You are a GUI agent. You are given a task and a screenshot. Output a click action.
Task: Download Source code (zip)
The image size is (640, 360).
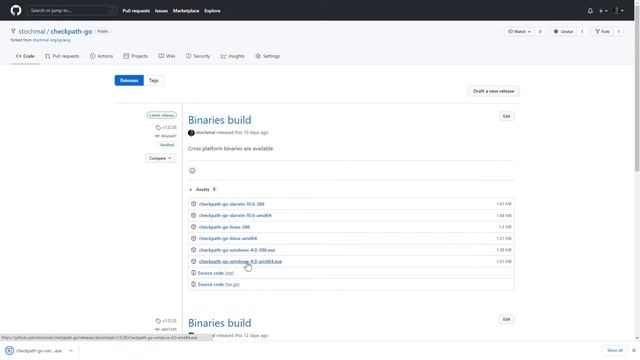point(216,273)
